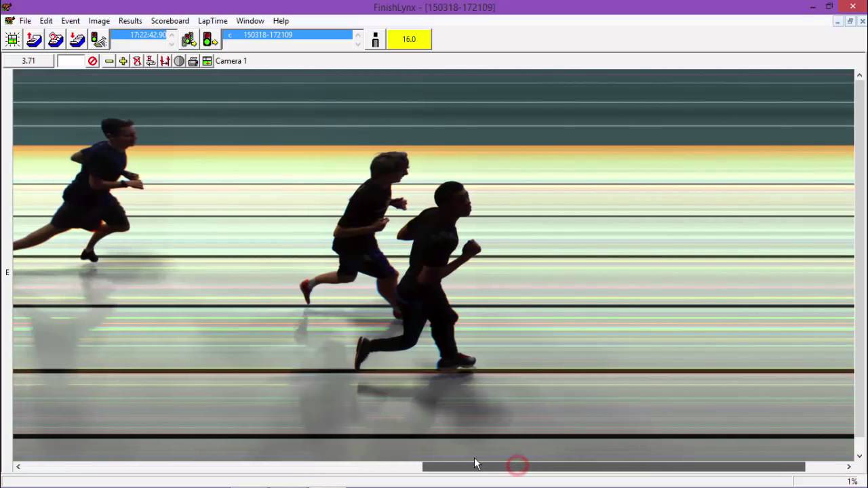Screen dimensions: 868x488
Task: Click the yellow 16.0 wind field
Action: 409,39
